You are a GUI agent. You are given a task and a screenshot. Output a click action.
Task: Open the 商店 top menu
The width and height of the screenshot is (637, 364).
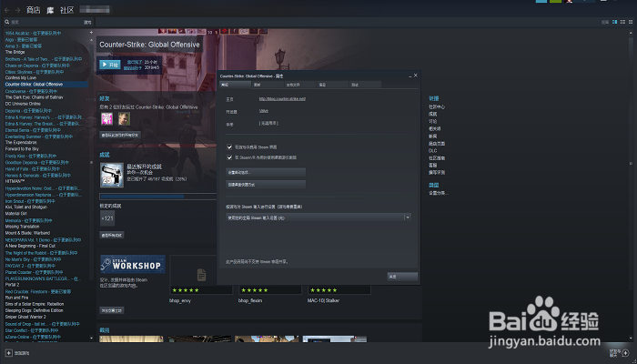34,10
